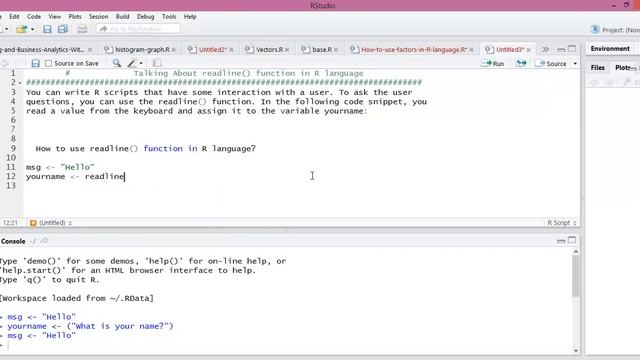Open the recent files dropdown arrow
Screen dimensions: 640x360
[32, 29]
